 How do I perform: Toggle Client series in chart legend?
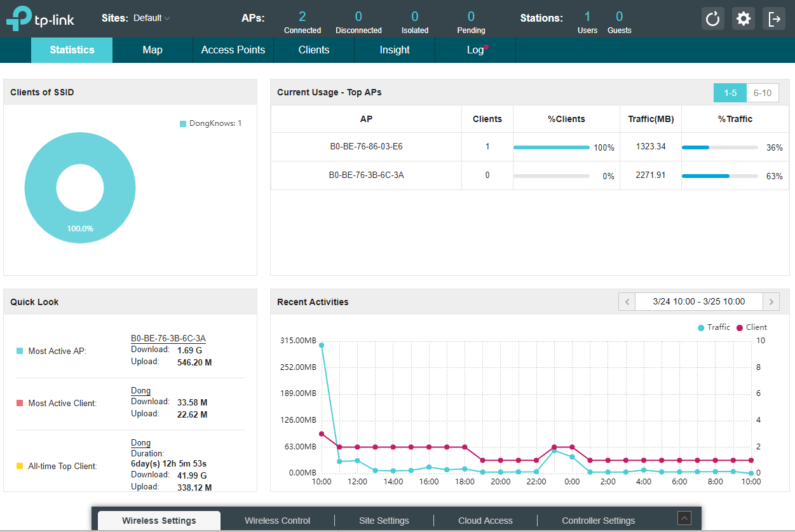point(752,327)
